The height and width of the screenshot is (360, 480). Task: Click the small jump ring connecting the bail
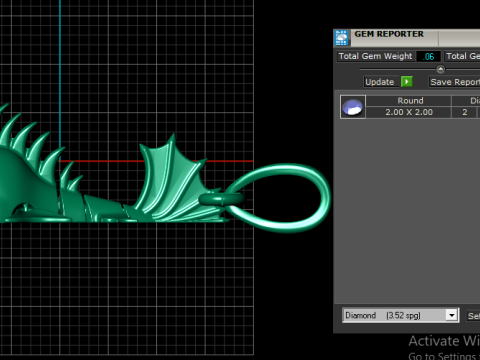tap(222, 199)
